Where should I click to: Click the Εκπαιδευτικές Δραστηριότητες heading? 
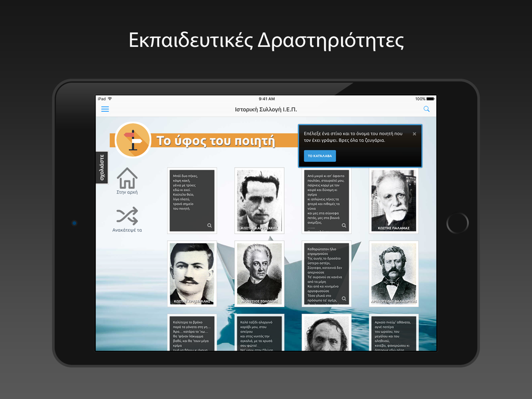(266, 41)
